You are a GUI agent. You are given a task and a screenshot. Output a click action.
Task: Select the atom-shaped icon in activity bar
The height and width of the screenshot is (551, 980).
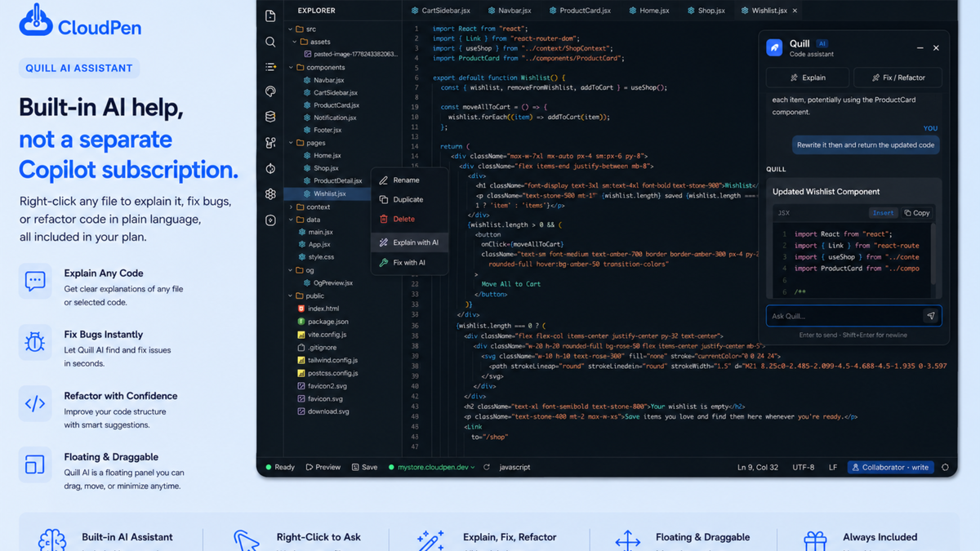(270, 194)
